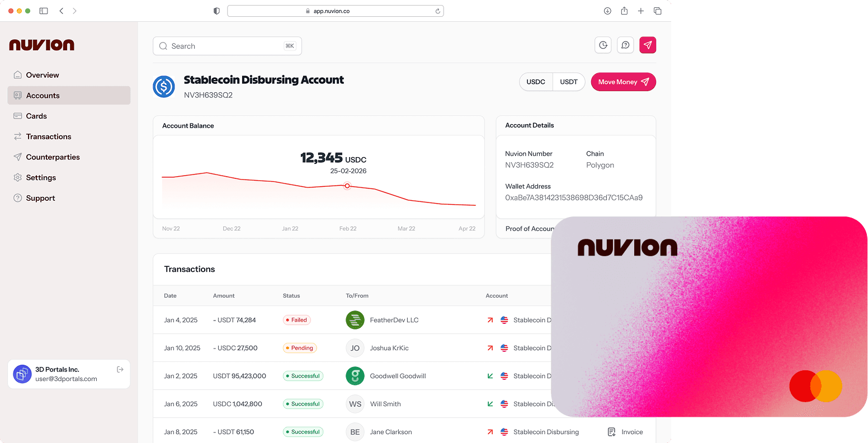Click the Move Money button
The image size is (868, 443).
coord(624,82)
